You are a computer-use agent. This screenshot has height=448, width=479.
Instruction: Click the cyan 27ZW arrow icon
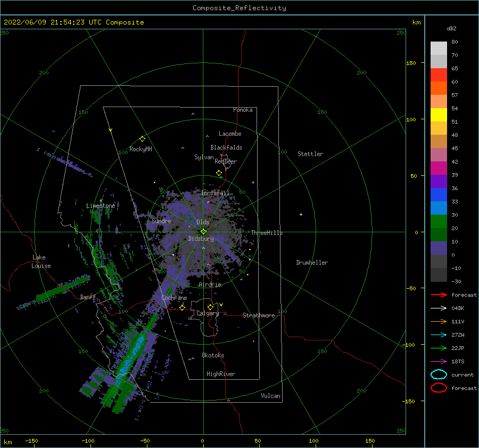pos(439,335)
